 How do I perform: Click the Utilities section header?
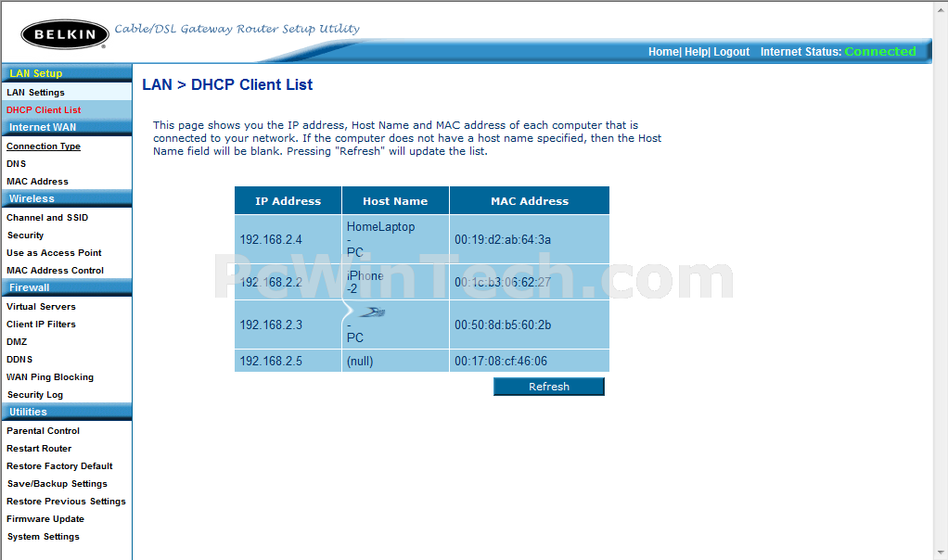click(x=67, y=412)
